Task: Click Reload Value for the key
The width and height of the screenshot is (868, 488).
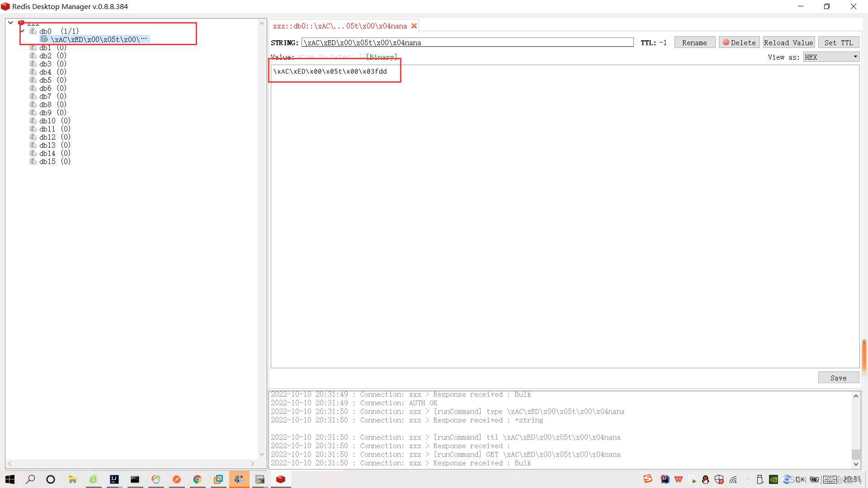Action: pos(788,42)
